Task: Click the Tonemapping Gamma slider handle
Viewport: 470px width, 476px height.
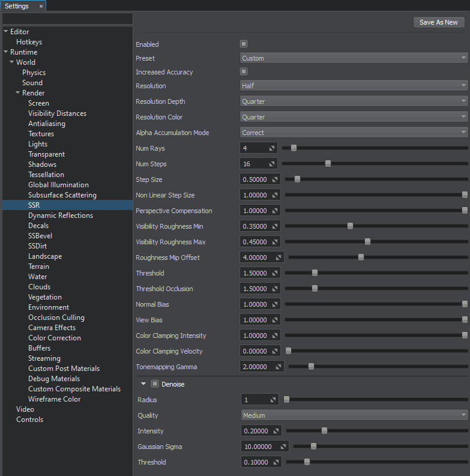Action: click(x=311, y=367)
